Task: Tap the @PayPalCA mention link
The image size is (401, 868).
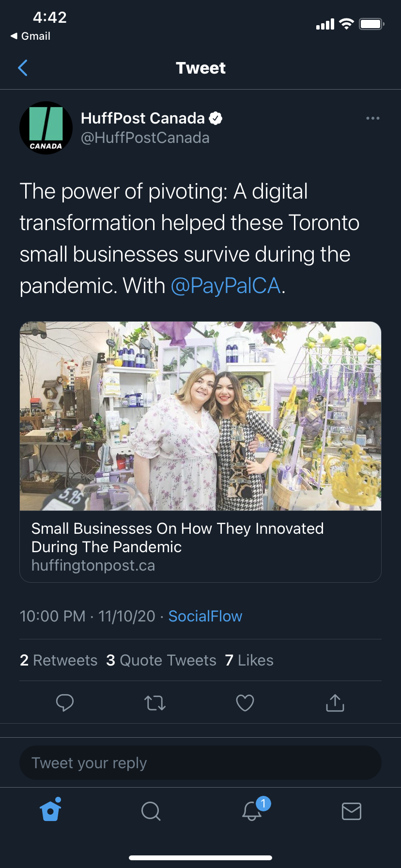Action: (226, 286)
